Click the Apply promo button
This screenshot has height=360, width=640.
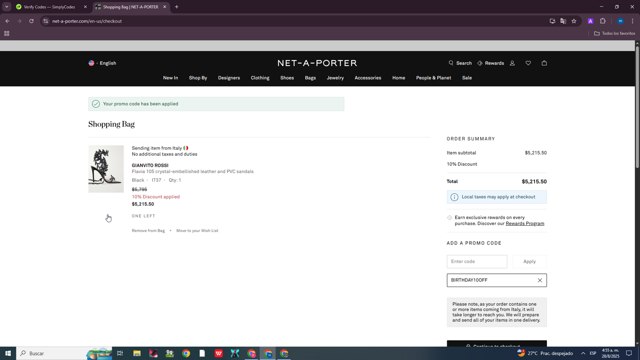[529, 261]
